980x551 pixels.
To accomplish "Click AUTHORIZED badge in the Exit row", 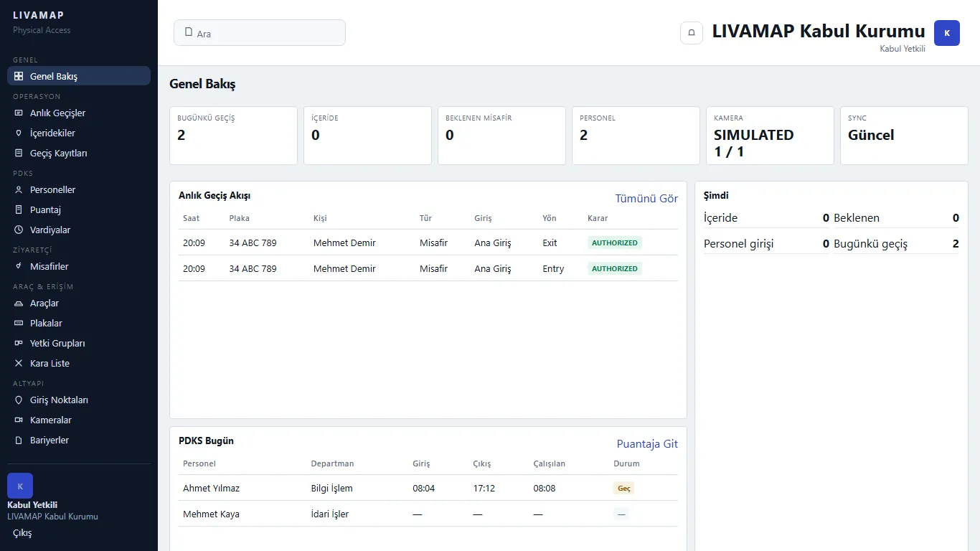I will 615,242.
